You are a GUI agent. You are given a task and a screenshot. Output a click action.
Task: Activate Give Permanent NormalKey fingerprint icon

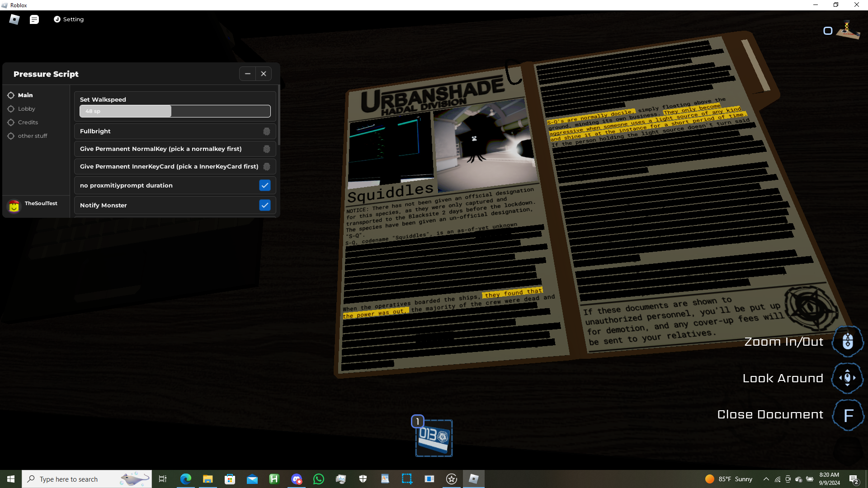[x=267, y=149]
